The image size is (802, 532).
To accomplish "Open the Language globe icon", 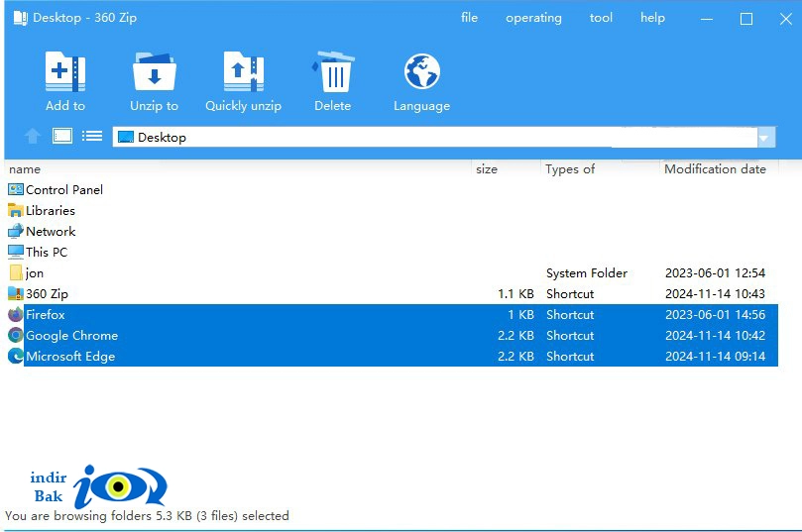I will click(x=422, y=72).
